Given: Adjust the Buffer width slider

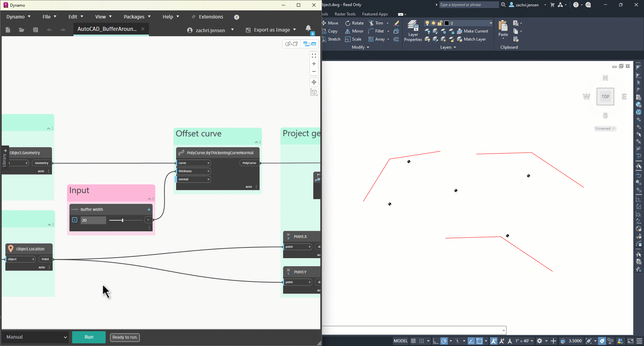Looking at the screenshot, I should [122, 220].
